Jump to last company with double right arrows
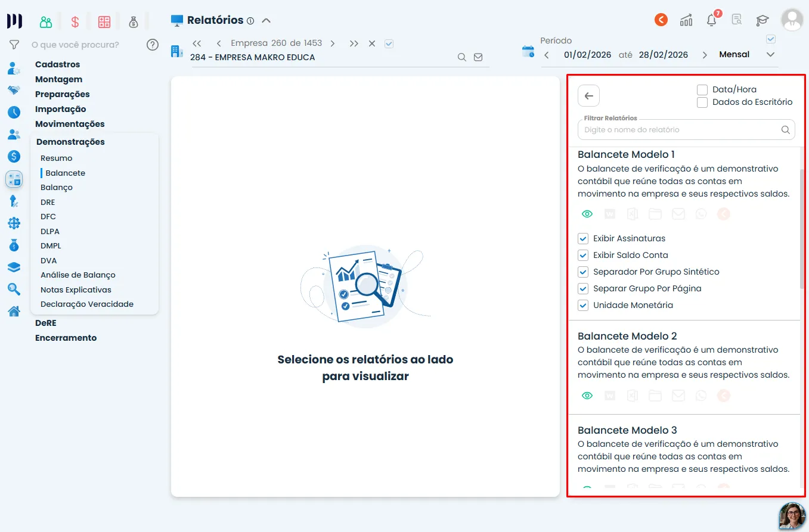809x532 pixels. [x=354, y=43]
